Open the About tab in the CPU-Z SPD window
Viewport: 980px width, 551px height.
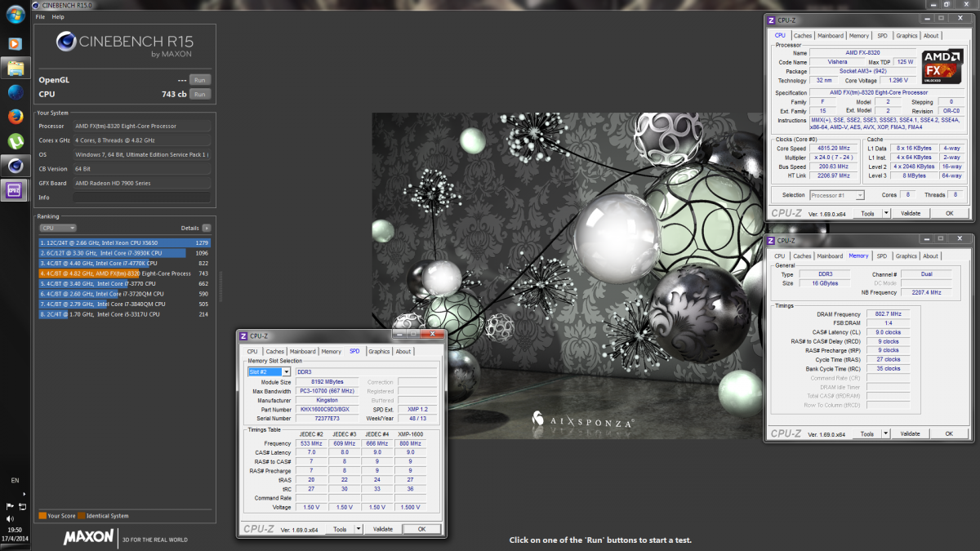pyautogui.click(x=403, y=352)
